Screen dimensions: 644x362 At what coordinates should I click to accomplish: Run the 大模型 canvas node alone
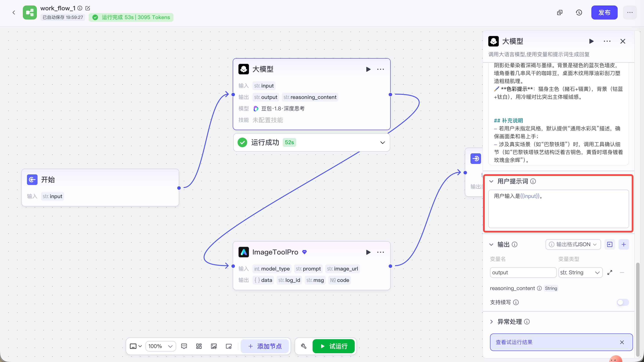pos(368,69)
